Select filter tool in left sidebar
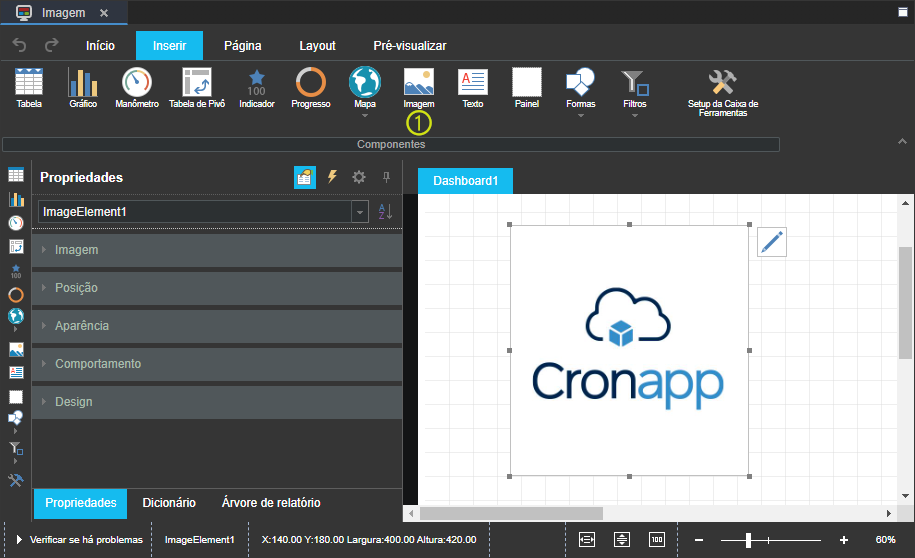The height and width of the screenshot is (558, 915). [x=16, y=448]
